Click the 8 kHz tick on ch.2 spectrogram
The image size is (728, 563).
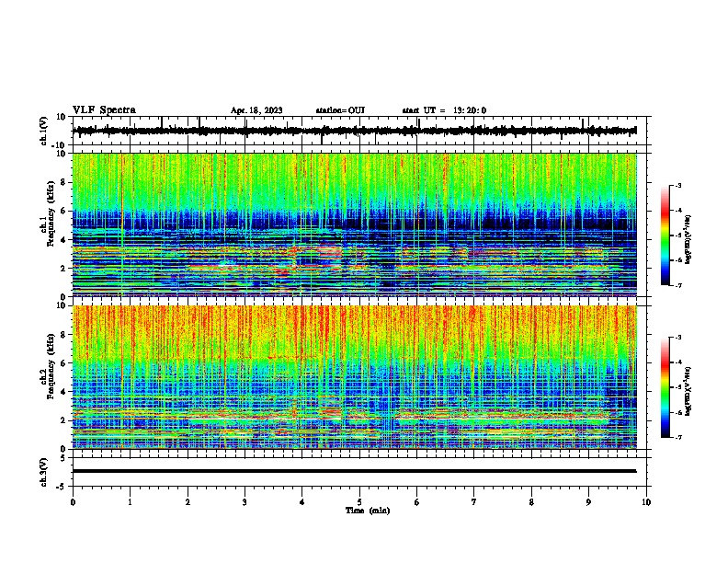point(63,335)
